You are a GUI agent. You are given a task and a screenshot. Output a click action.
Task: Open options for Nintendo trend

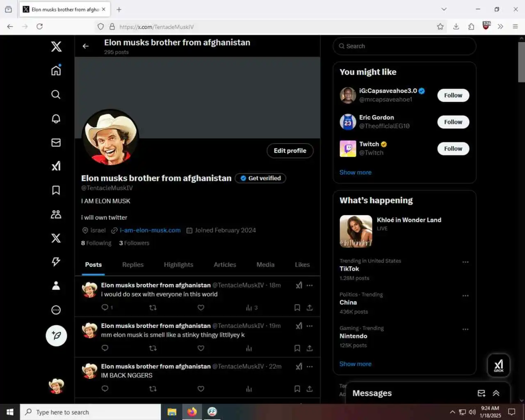tap(466, 329)
